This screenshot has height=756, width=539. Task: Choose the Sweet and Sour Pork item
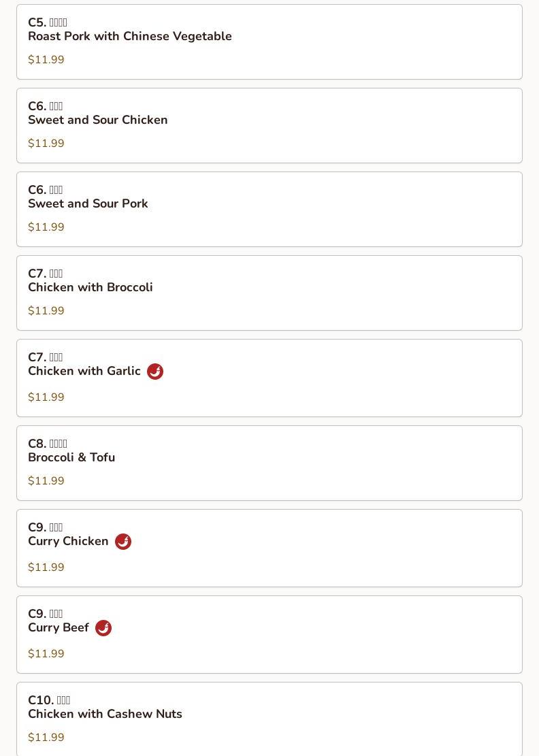(269, 210)
